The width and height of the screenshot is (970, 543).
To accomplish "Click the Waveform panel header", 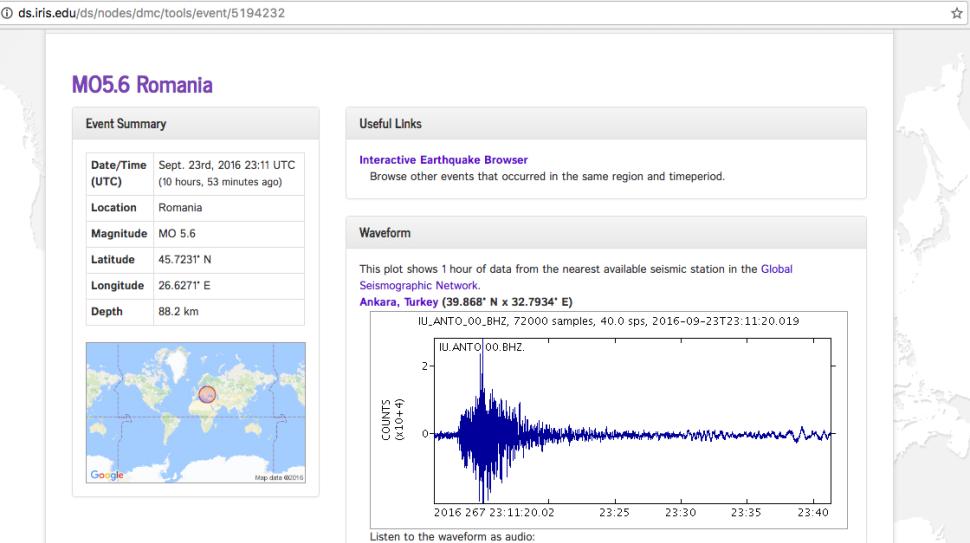I will click(x=384, y=233).
